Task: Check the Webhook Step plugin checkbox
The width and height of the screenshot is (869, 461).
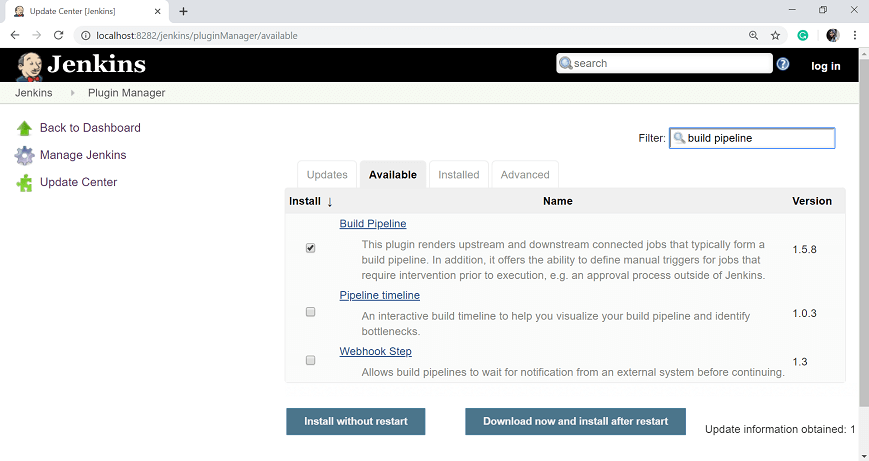Action: coord(310,360)
